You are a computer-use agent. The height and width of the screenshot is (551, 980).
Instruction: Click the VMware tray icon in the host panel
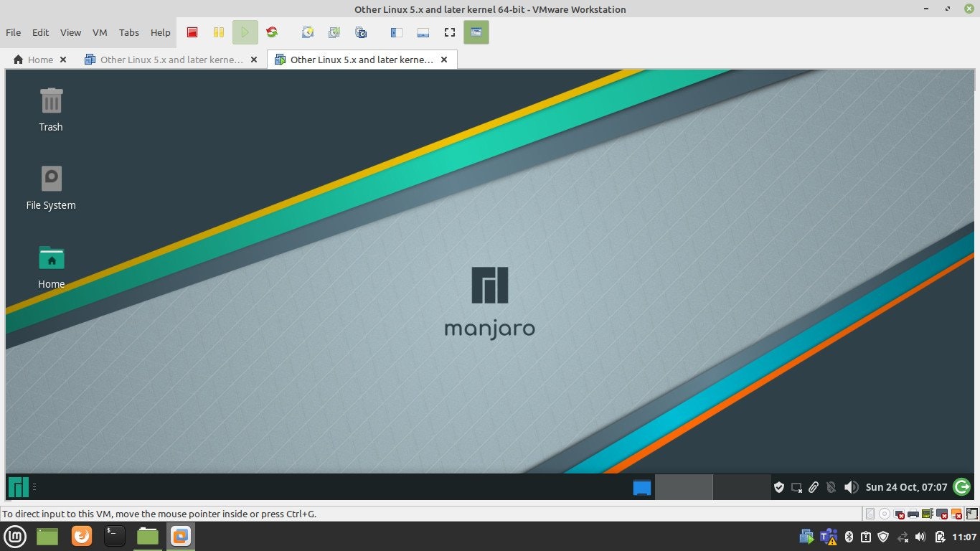807,537
